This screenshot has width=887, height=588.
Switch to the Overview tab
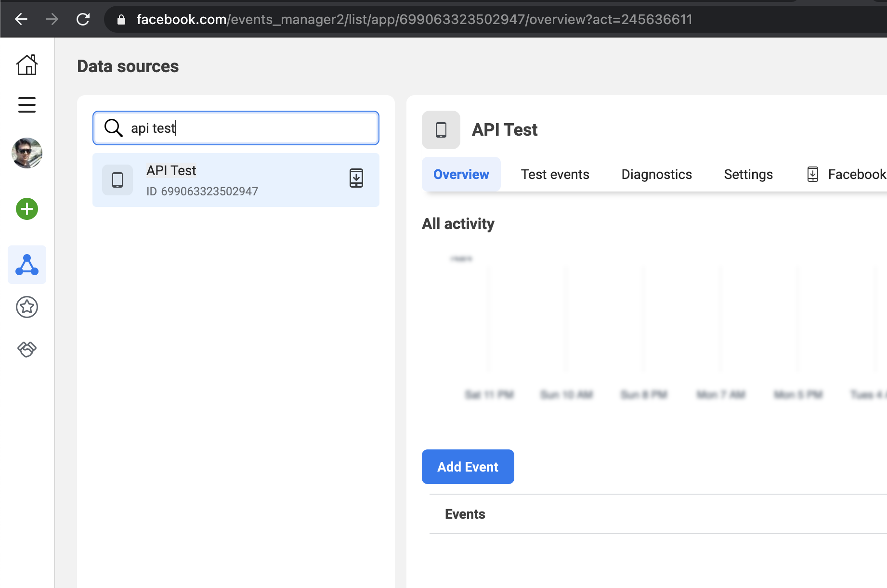(461, 174)
